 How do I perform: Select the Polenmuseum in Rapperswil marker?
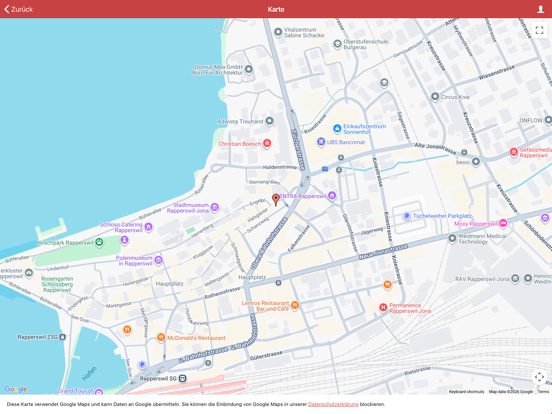158,260
